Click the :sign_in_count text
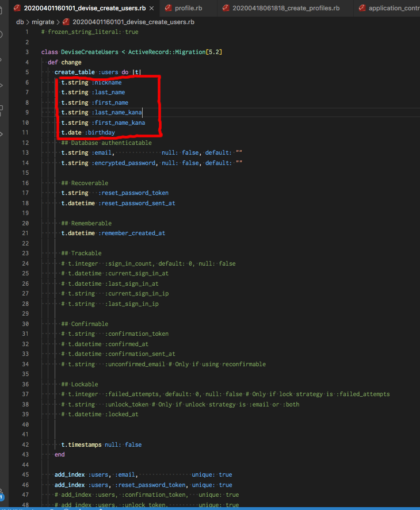This screenshot has width=420, height=510. (130, 264)
